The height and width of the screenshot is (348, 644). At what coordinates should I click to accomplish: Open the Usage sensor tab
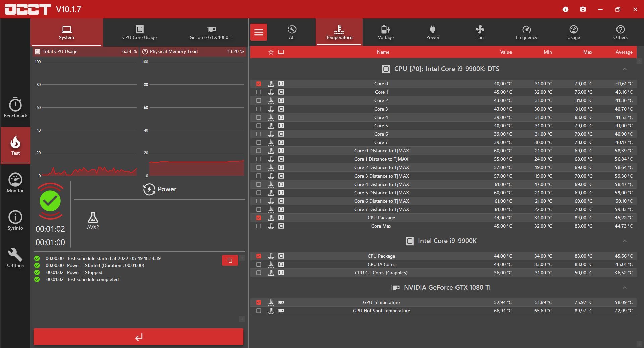coord(574,32)
